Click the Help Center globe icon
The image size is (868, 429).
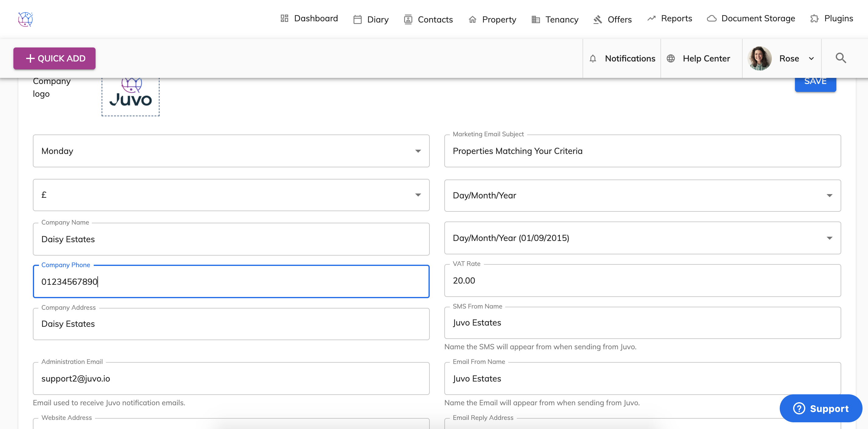coord(670,59)
